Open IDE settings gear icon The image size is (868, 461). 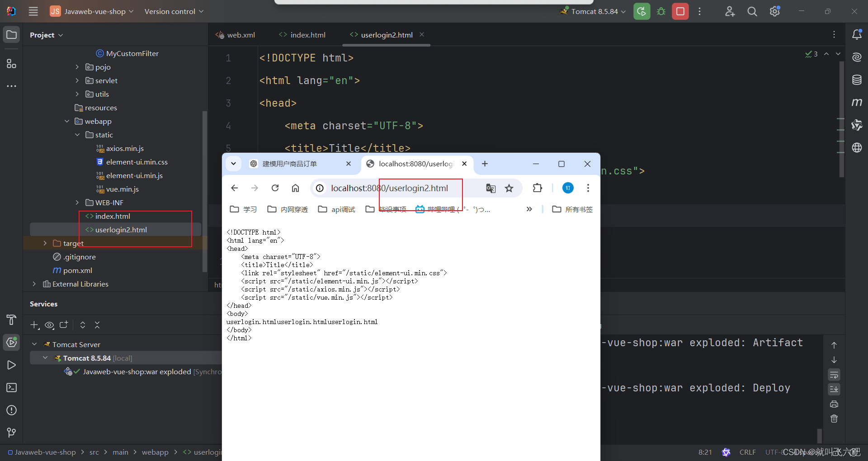pos(775,11)
